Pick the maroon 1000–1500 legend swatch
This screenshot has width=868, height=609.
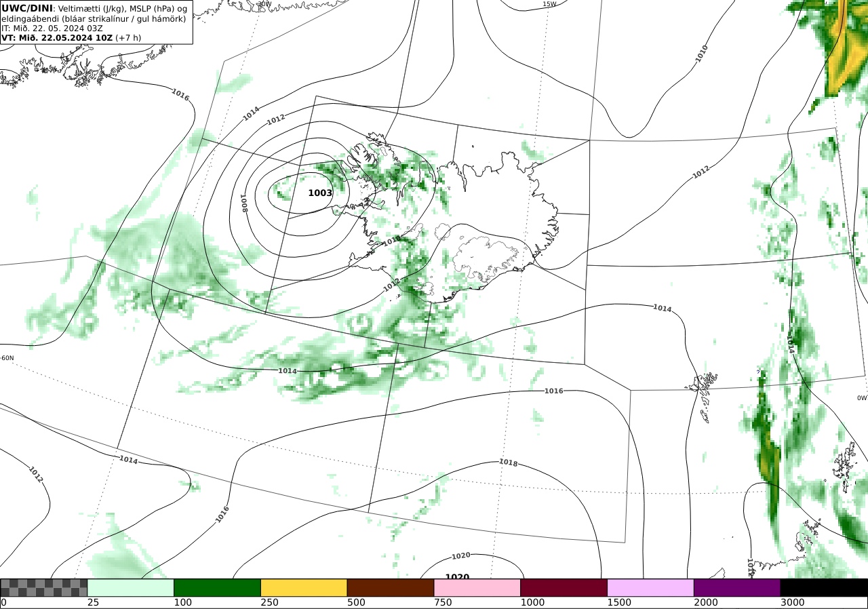564,587
